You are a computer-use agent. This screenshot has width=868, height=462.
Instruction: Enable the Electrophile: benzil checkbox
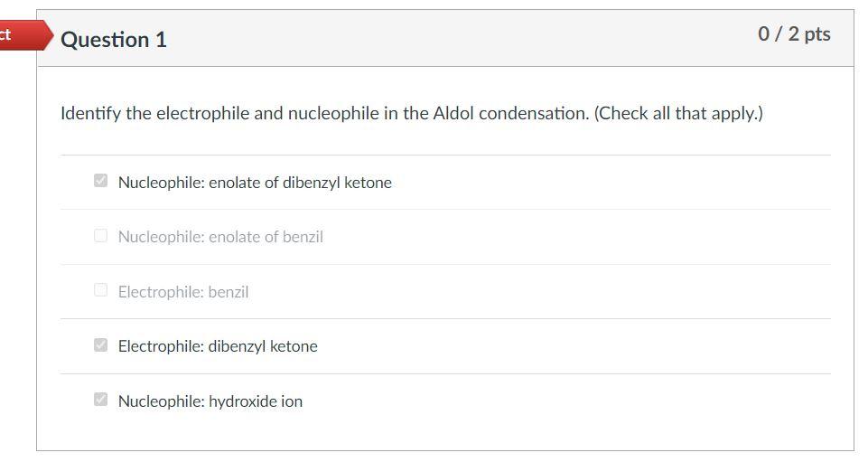point(101,290)
